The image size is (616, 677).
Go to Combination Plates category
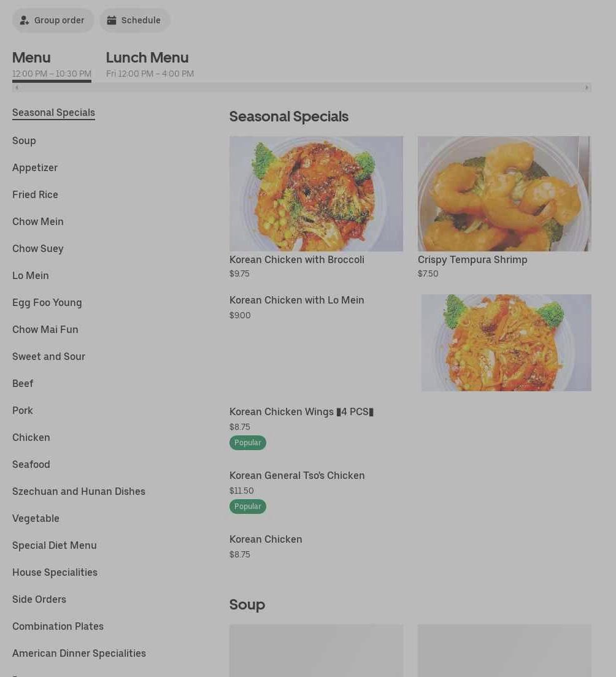click(58, 627)
